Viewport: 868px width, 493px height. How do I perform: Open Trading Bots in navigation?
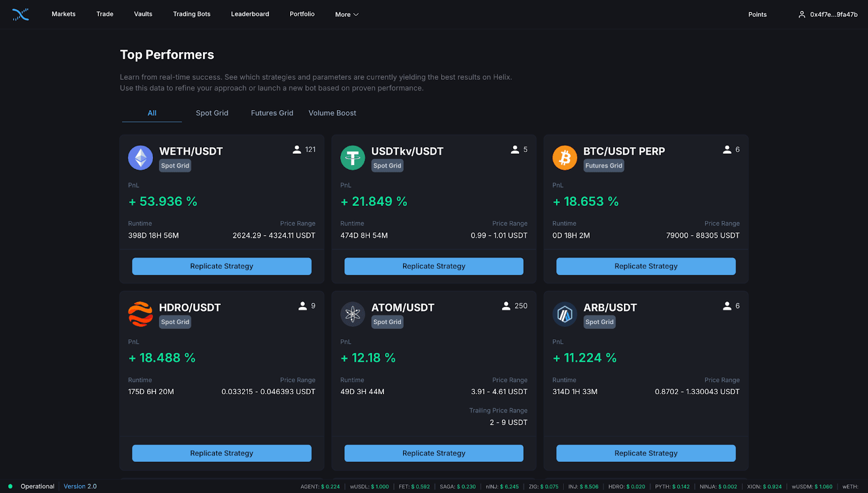(x=192, y=14)
